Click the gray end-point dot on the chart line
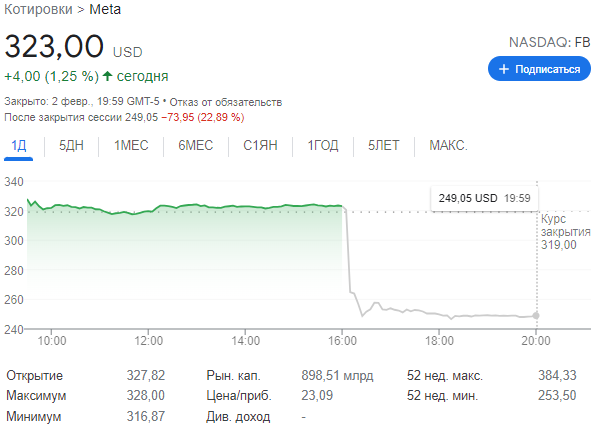The image size is (600, 434). pos(537,316)
